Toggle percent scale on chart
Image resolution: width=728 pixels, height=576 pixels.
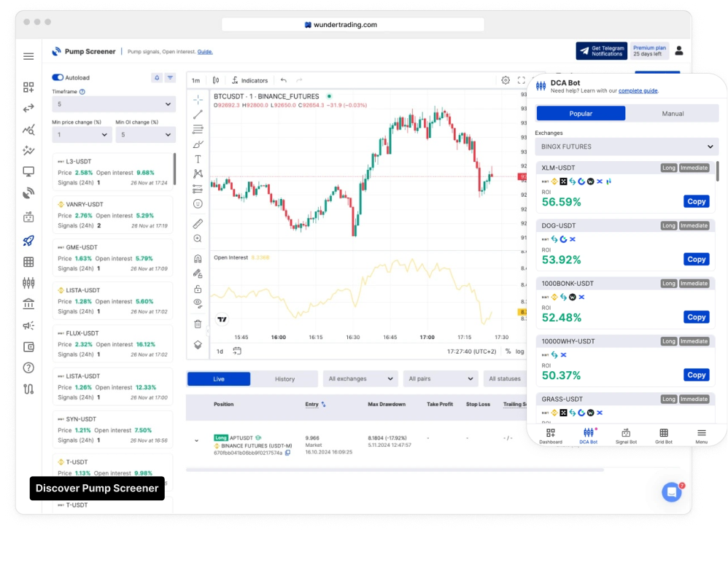tap(508, 351)
